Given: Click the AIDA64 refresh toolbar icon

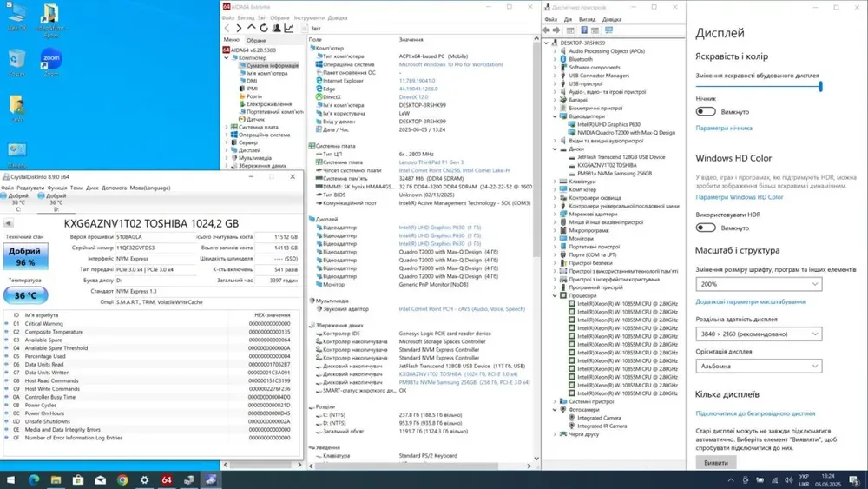Looking at the screenshot, I should tap(264, 29).
